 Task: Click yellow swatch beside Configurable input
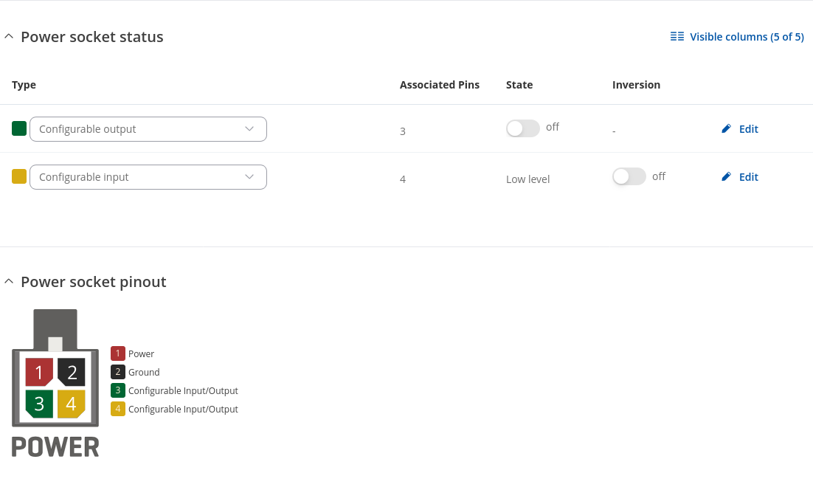click(19, 176)
